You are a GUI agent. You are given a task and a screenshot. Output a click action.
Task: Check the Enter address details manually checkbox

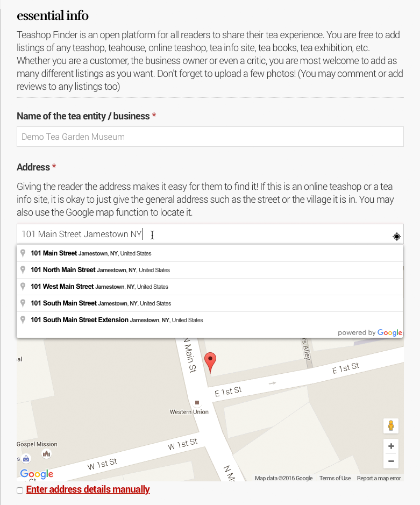[20, 490]
